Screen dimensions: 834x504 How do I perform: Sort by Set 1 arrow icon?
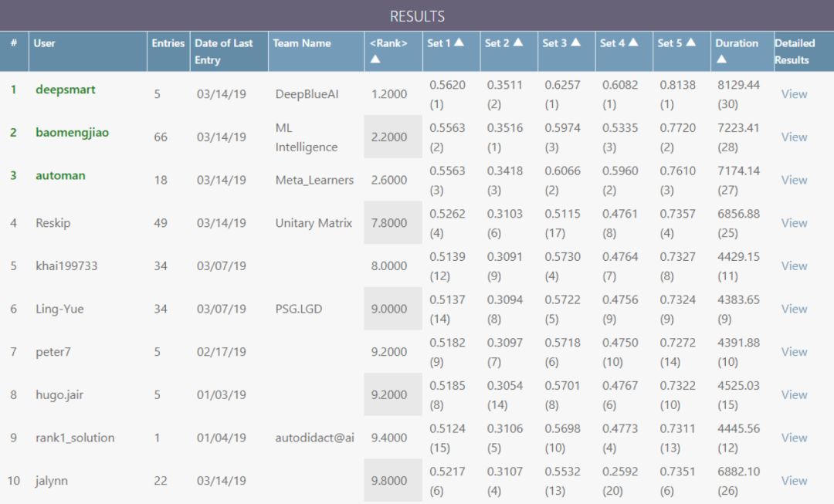point(459,43)
